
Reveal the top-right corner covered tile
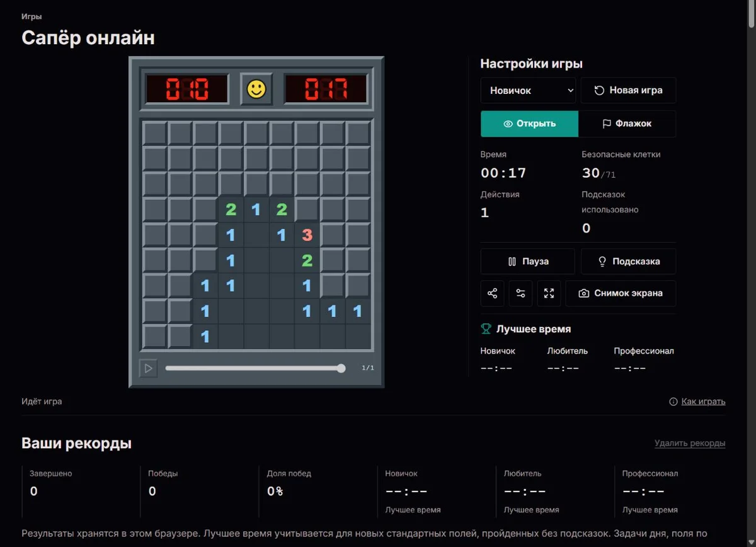(x=358, y=134)
